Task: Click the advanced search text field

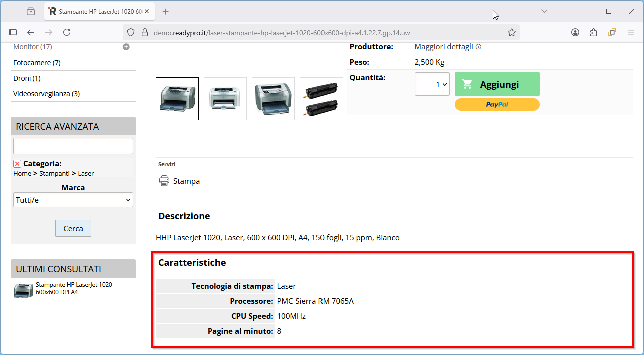Action: coord(73,146)
